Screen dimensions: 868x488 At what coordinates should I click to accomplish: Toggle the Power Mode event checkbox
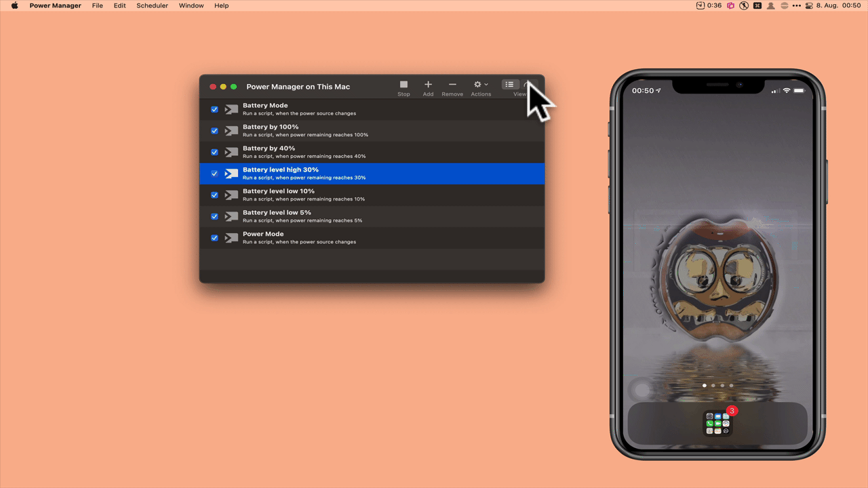pos(214,238)
